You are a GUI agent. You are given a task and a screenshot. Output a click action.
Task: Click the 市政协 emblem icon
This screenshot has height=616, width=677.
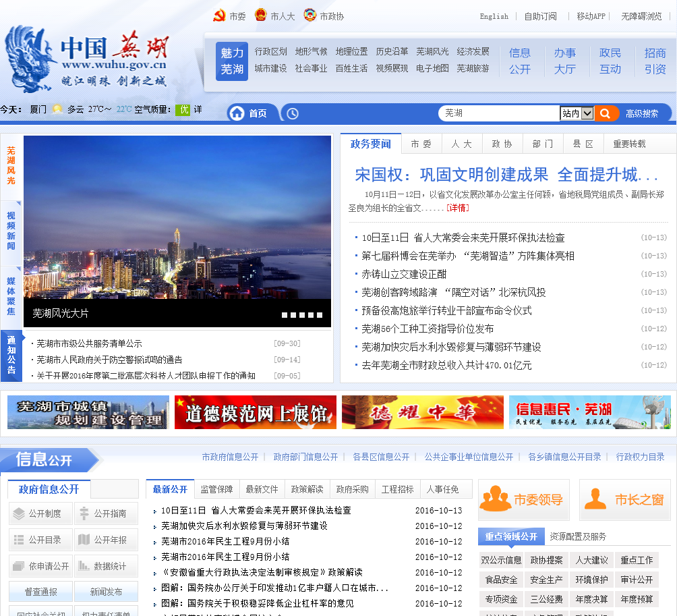point(310,15)
